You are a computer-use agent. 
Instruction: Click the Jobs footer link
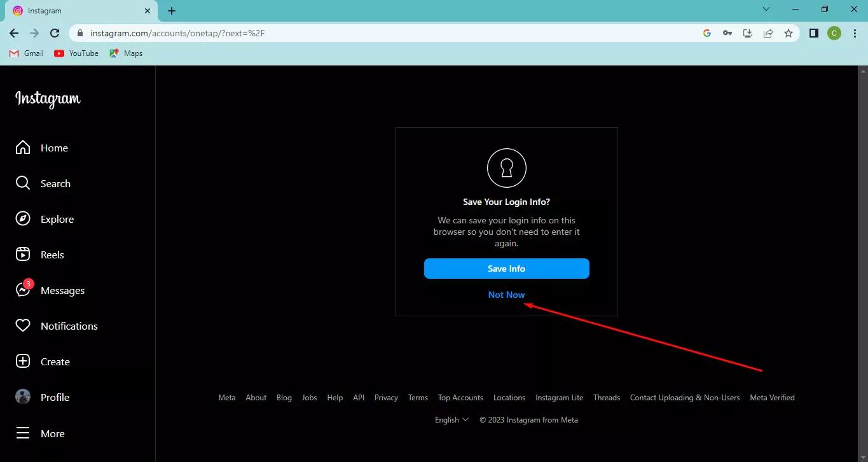310,398
